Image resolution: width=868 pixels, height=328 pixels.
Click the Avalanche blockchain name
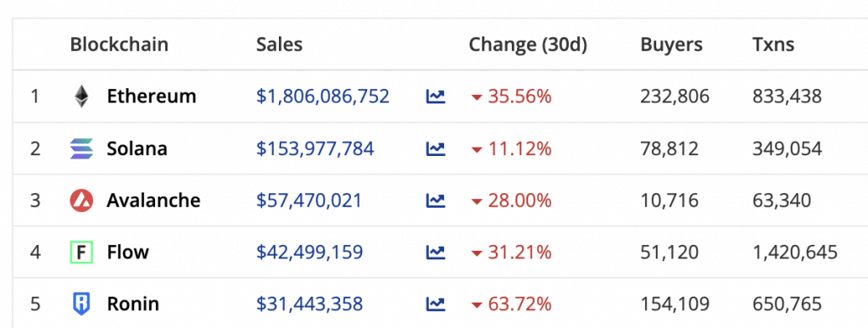pos(153,200)
